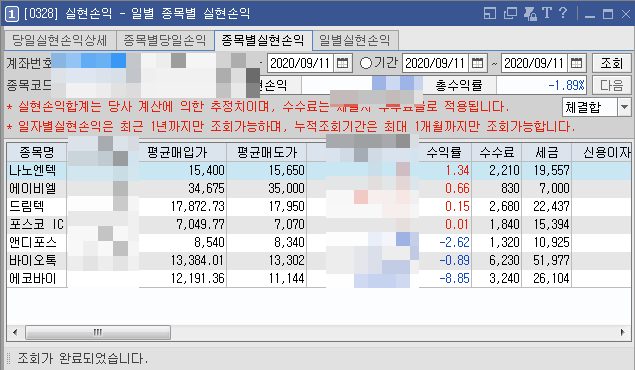Click the 수수료 column header
The image size is (635, 370).
[496, 152]
